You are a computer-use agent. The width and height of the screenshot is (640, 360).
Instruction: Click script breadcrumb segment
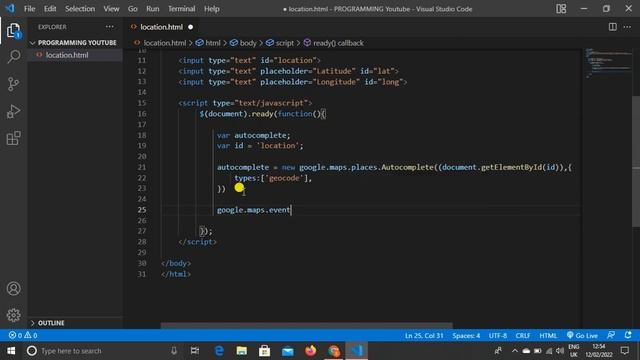tap(284, 43)
